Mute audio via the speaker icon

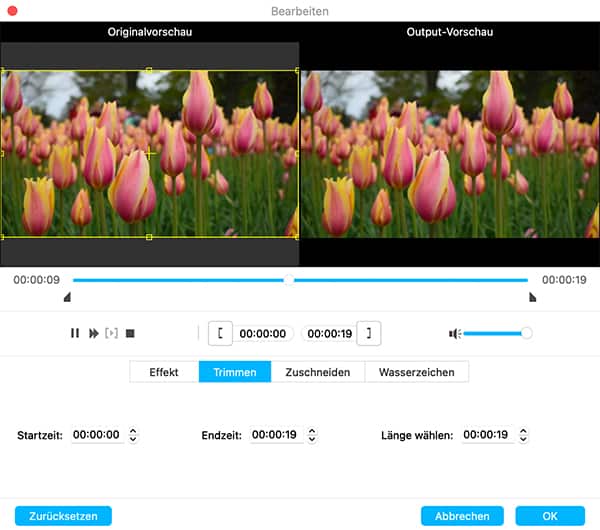[x=454, y=333]
